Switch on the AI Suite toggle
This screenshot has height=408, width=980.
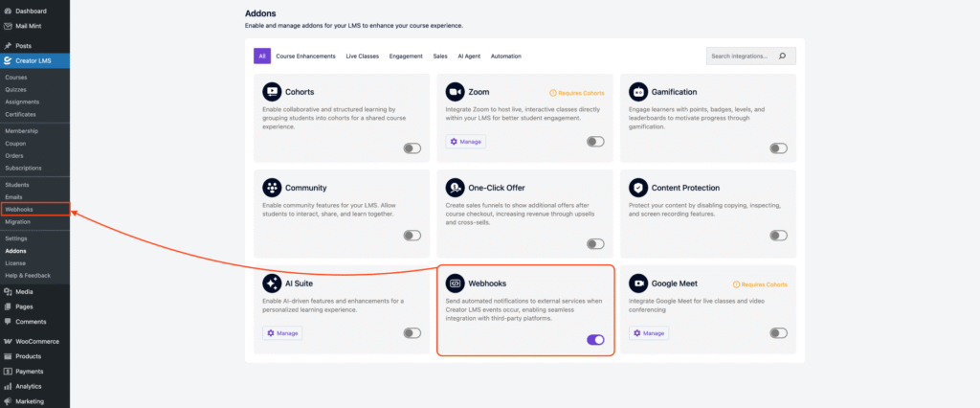coord(412,333)
